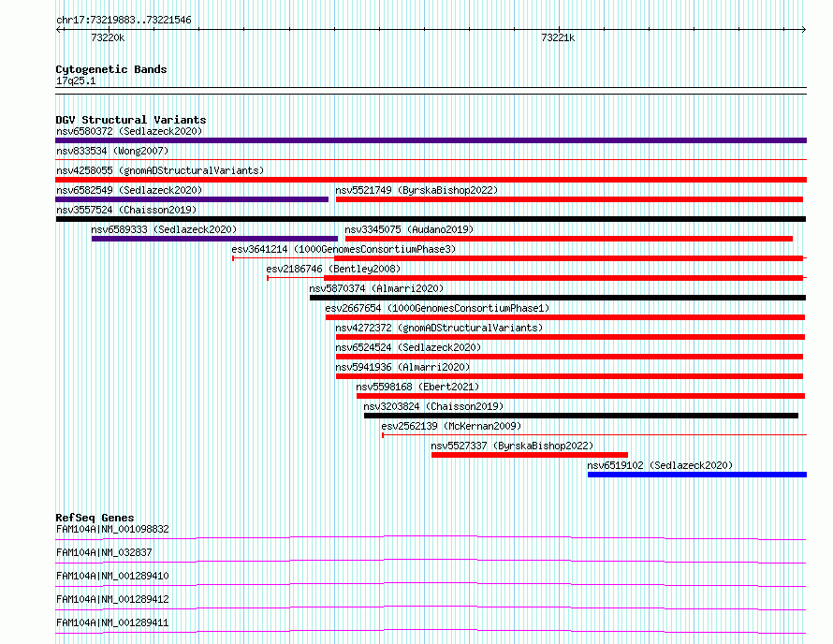833x644 pixels.
Task: Click the black bar under nsv5870374
Action: 558,298
